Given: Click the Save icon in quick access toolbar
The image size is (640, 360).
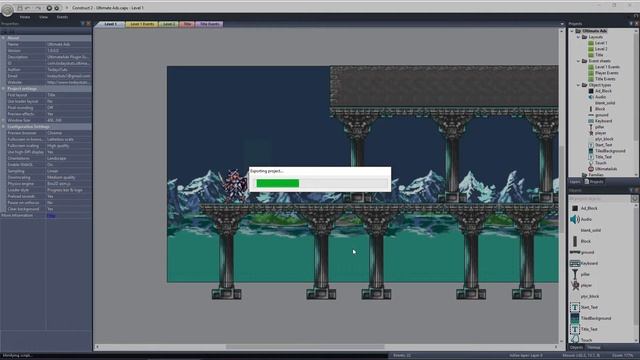Looking at the screenshot, I should click(20, 8).
